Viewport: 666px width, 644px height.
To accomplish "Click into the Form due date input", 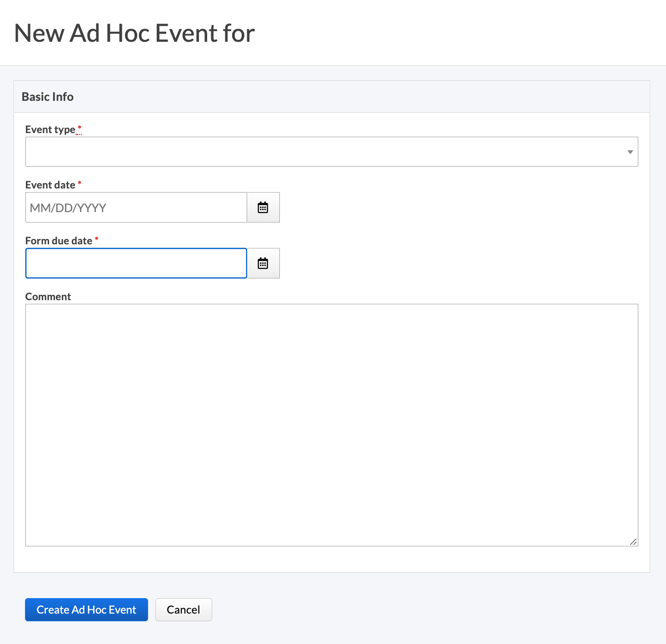I will 136,263.
